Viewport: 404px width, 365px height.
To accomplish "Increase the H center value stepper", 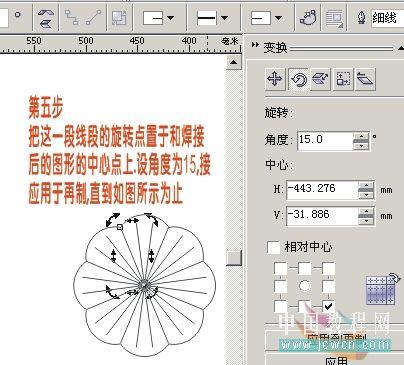I will point(366,186).
